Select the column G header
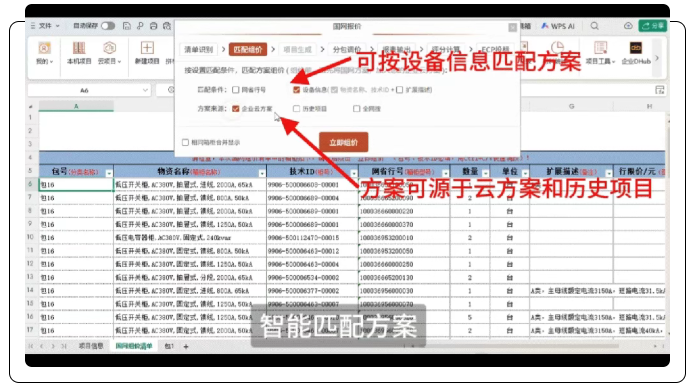Viewport: 700px width, 387px height. click(x=571, y=107)
